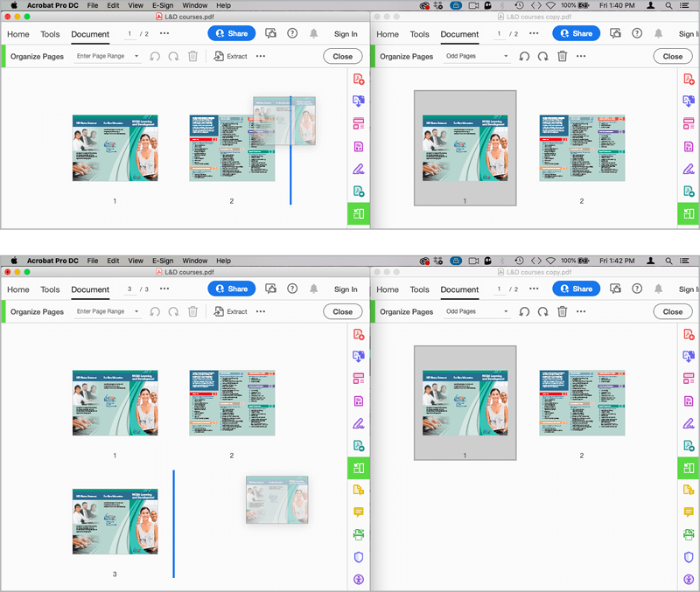Click share-link icon next to Share, lower L&D courses copy
Screen dimensions: 700x592
coord(615,289)
